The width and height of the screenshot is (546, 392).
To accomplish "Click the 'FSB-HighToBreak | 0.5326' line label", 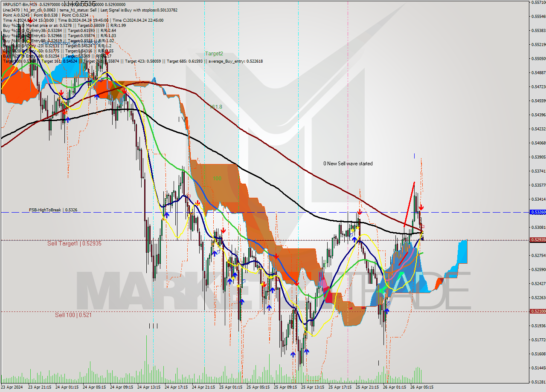I will [53, 210].
